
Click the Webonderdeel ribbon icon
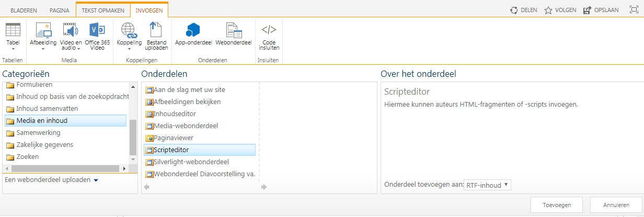pos(233,30)
